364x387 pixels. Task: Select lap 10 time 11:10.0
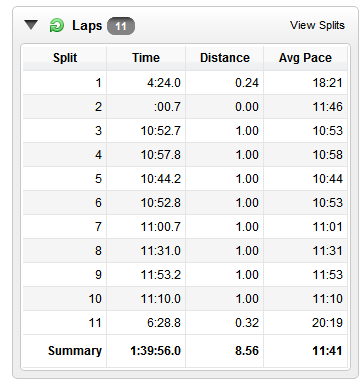pyautogui.click(x=161, y=299)
